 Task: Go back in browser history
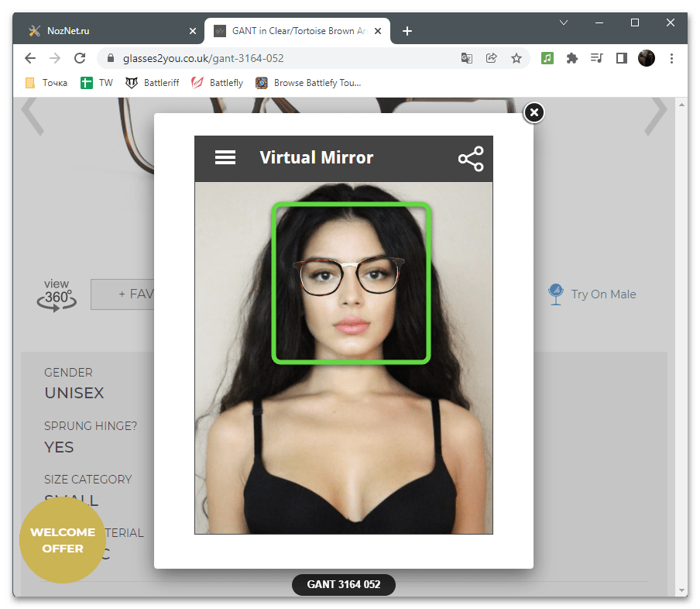click(x=30, y=58)
